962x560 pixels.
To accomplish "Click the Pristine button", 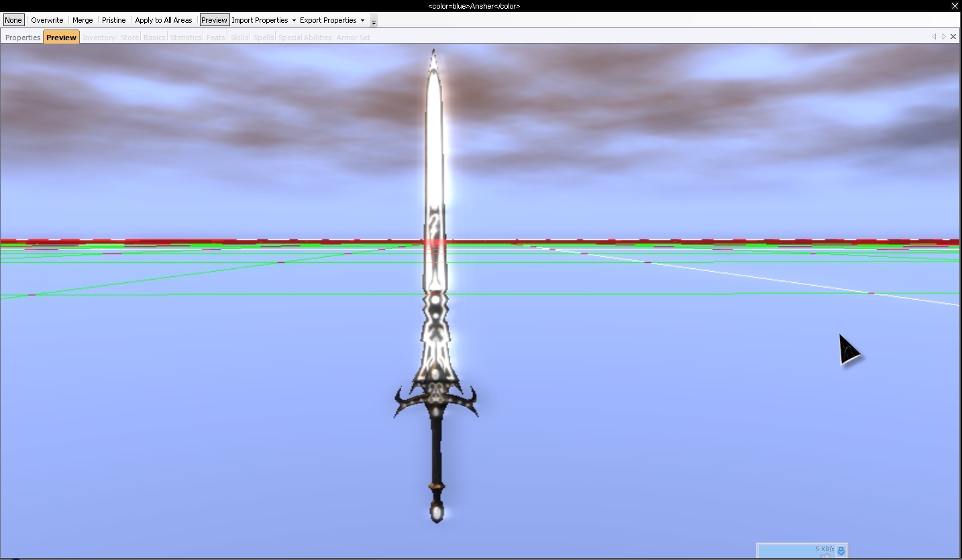I will pos(113,20).
